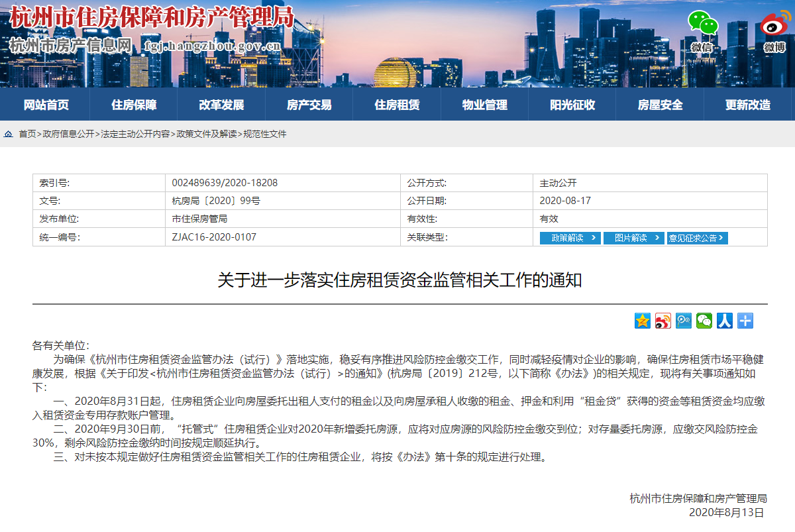Click the 杭州市房产信息网 subtitle
The height and width of the screenshot is (532, 795).
click(x=71, y=46)
